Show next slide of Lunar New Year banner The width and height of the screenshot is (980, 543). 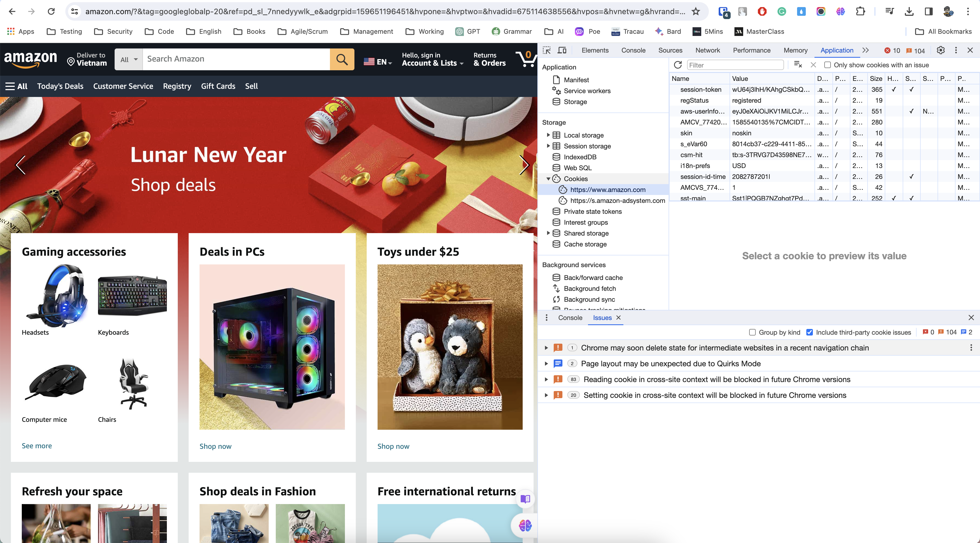(x=524, y=165)
